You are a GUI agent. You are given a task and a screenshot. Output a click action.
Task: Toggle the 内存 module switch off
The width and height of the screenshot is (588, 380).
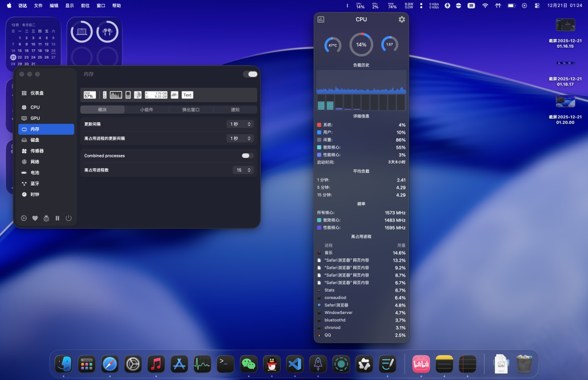[x=250, y=74]
